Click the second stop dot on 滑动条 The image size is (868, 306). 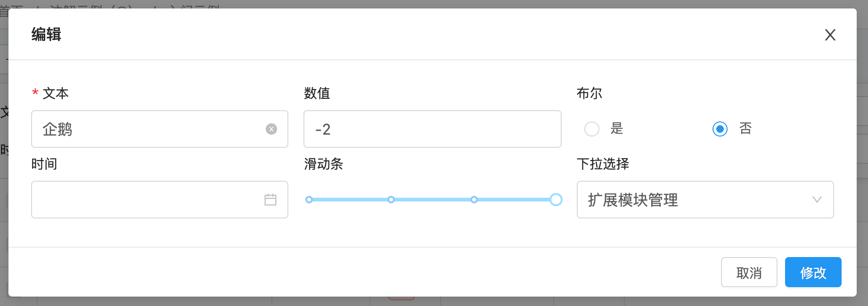[391, 200]
